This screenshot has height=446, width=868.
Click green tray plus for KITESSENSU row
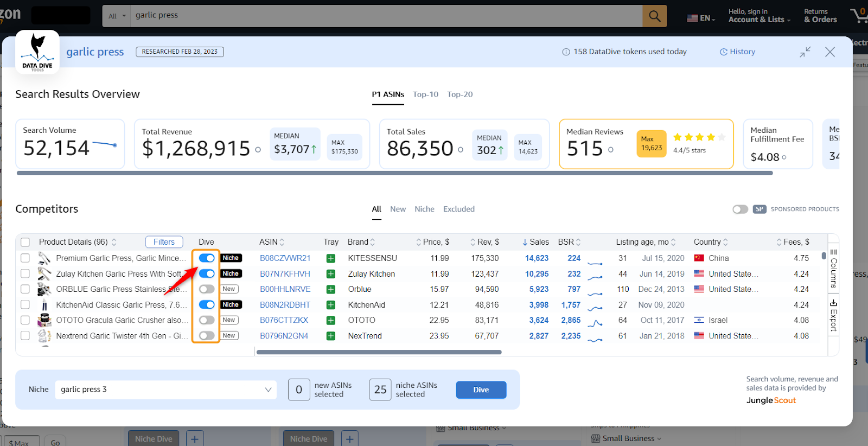(330, 258)
